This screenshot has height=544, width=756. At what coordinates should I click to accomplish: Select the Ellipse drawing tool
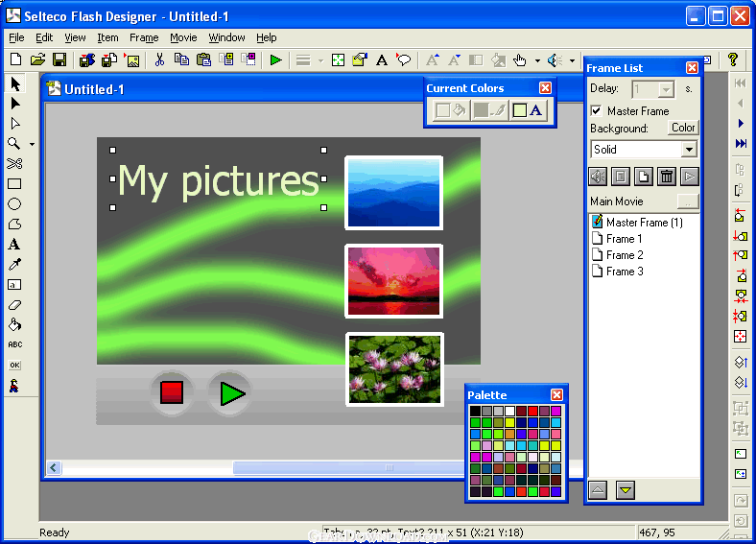pos(14,204)
